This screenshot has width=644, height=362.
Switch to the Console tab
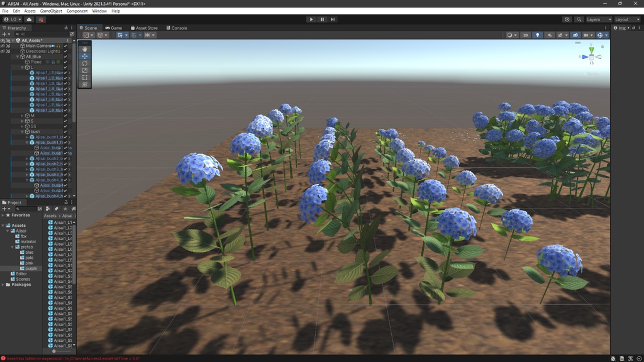coord(177,28)
